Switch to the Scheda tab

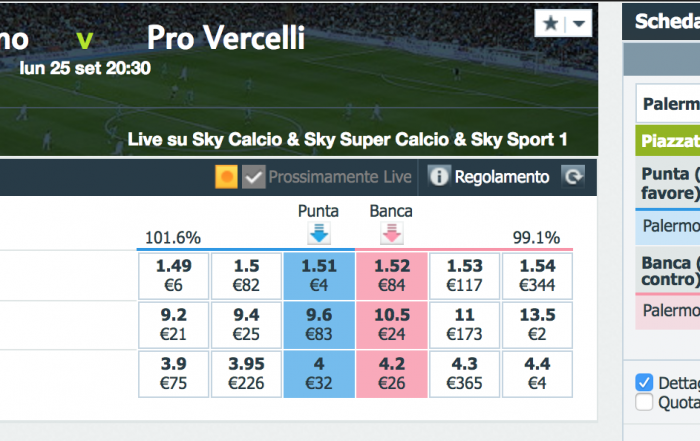point(667,21)
